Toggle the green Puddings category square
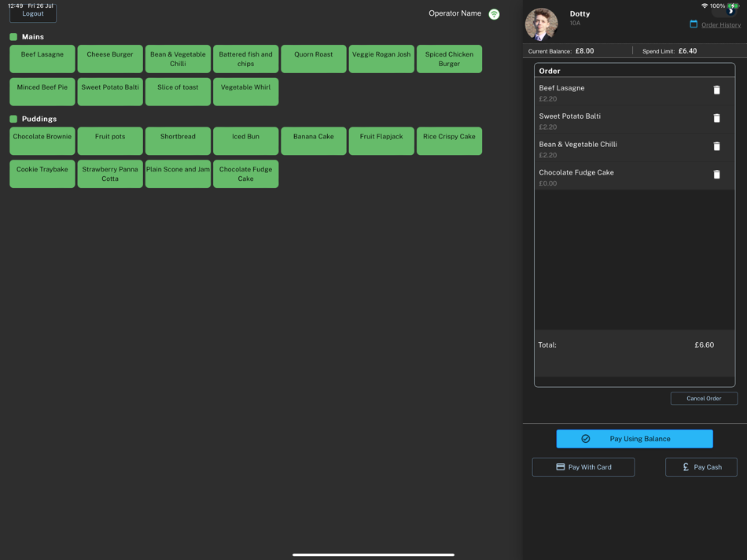 tap(13, 119)
